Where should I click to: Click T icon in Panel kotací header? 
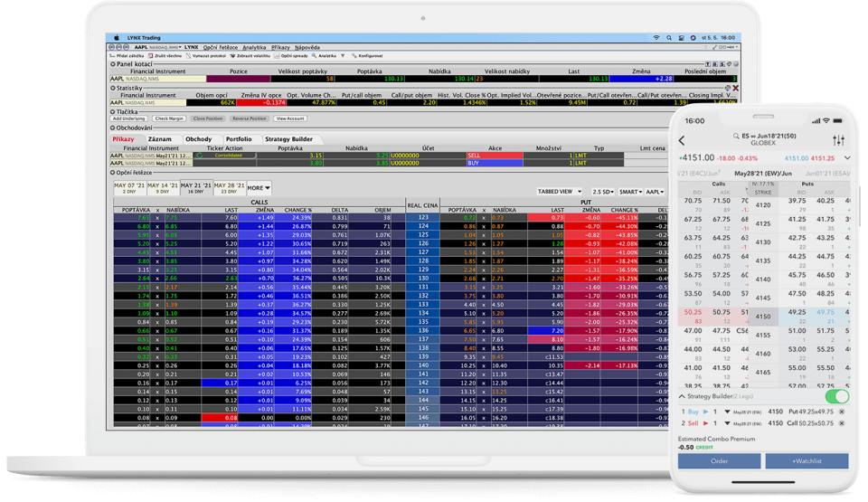coord(707,64)
